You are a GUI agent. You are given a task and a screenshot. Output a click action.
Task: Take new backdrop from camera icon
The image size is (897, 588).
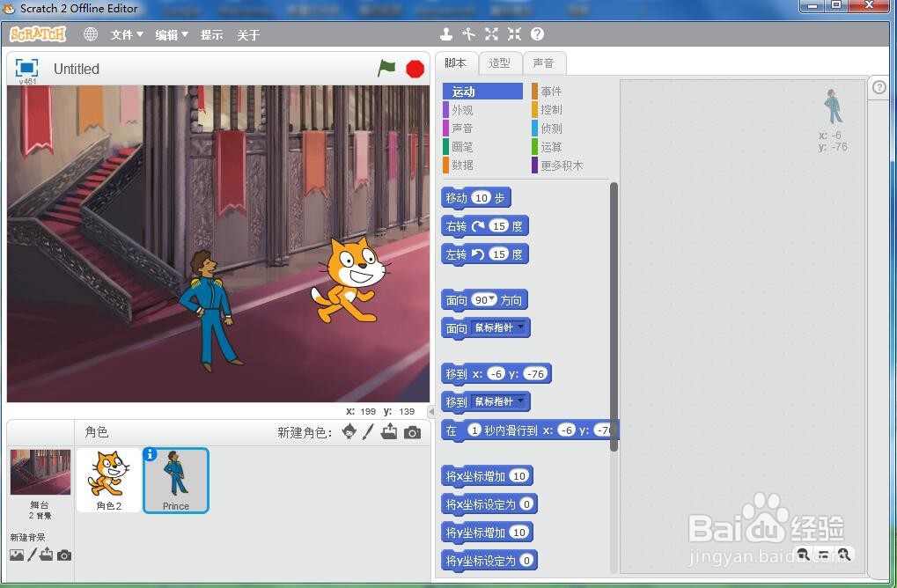[64, 555]
